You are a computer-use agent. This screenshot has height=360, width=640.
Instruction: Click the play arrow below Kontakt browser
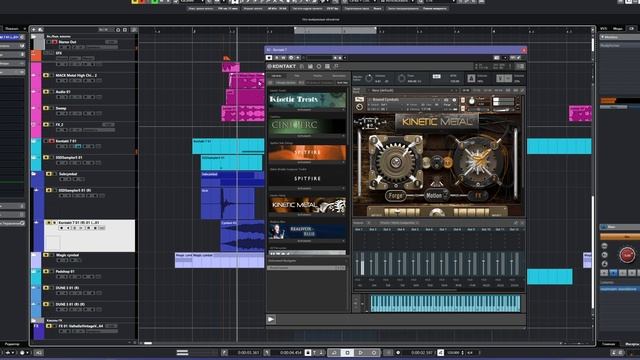coord(271,319)
